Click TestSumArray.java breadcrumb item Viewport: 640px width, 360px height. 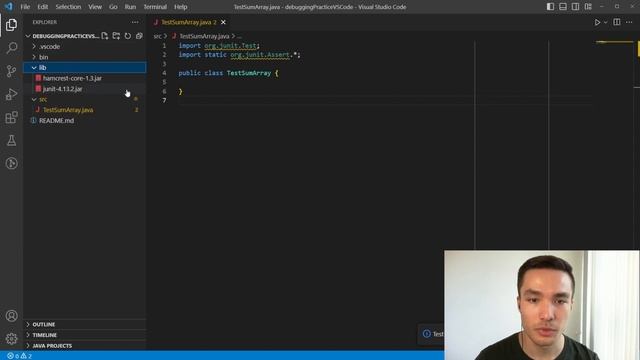204,36
